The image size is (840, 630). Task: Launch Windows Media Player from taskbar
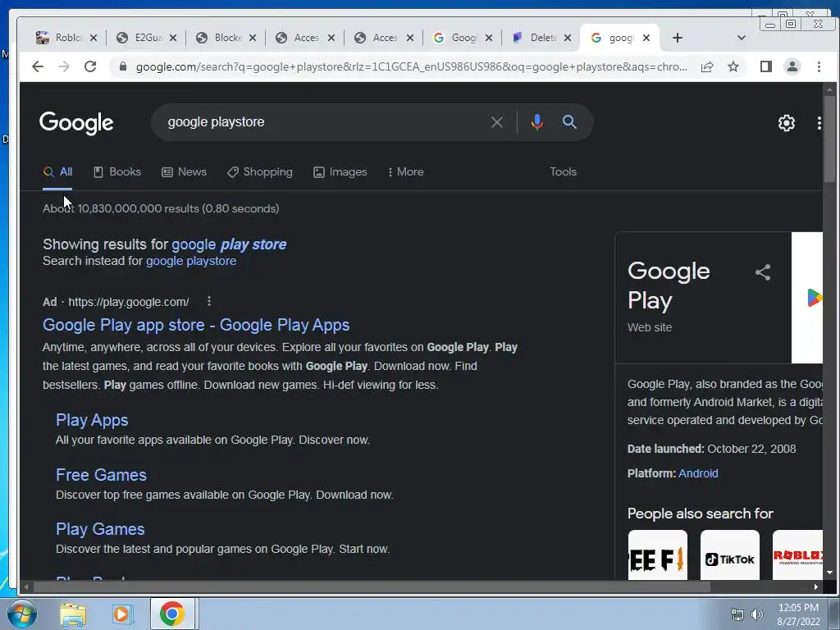coord(122,614)
